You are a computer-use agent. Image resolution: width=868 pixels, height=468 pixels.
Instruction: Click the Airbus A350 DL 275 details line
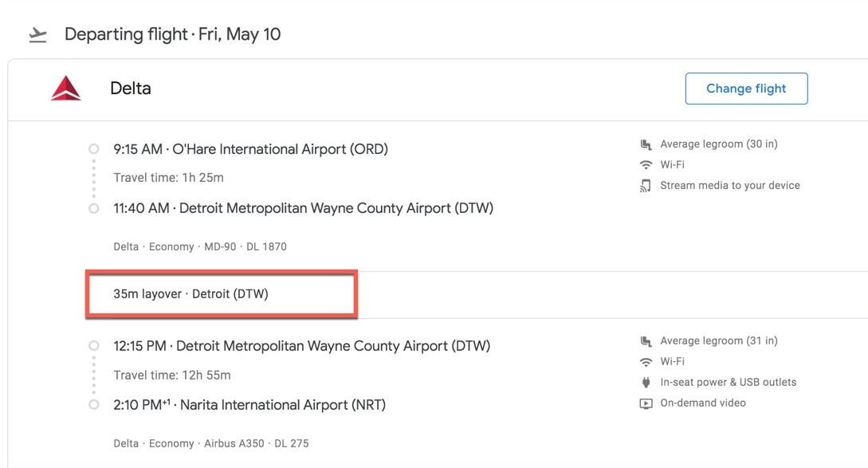(210, 443)
